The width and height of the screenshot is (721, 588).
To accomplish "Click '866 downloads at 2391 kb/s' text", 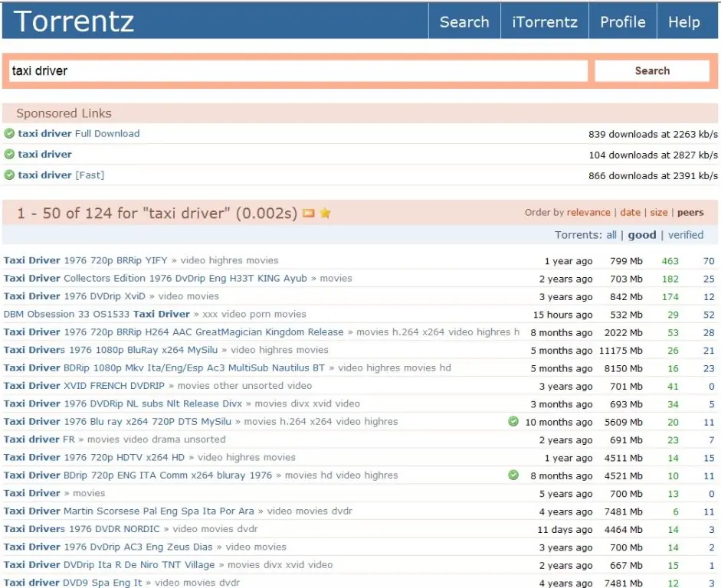I will (x=653, y=175).
